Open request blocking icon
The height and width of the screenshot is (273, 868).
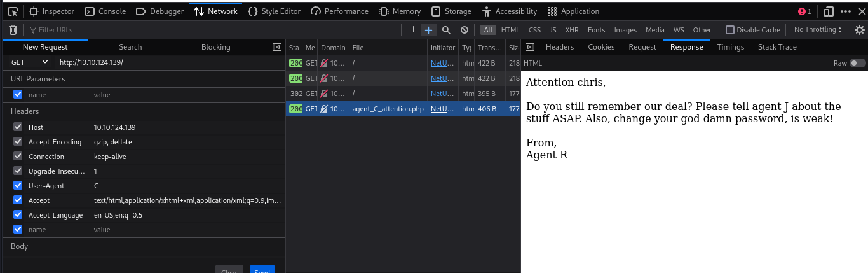tap(465, 30)
